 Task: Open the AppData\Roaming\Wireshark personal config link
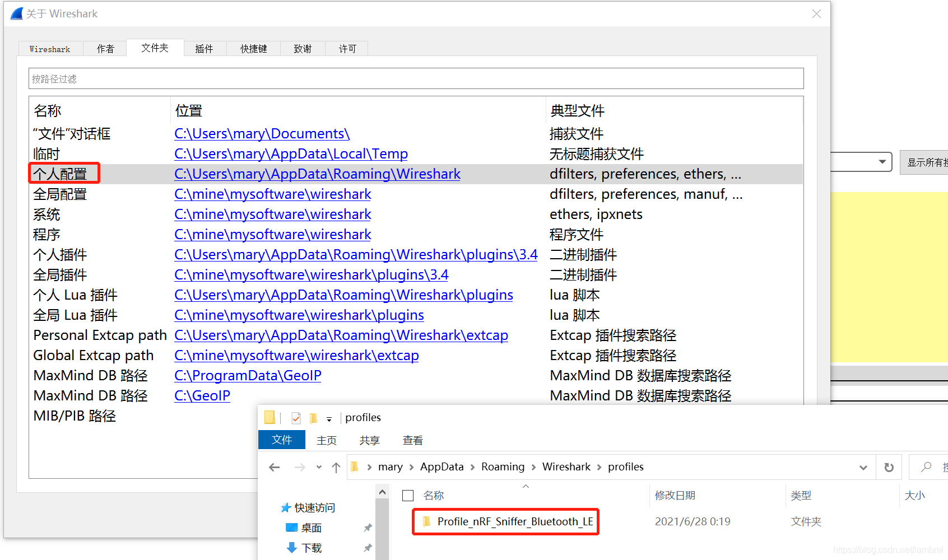[317, 174]
